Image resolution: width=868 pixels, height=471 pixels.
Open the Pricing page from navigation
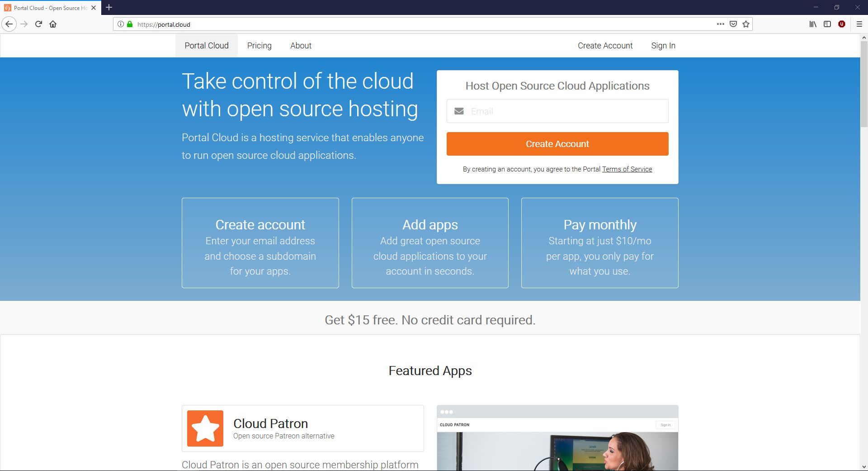(259, 46)
